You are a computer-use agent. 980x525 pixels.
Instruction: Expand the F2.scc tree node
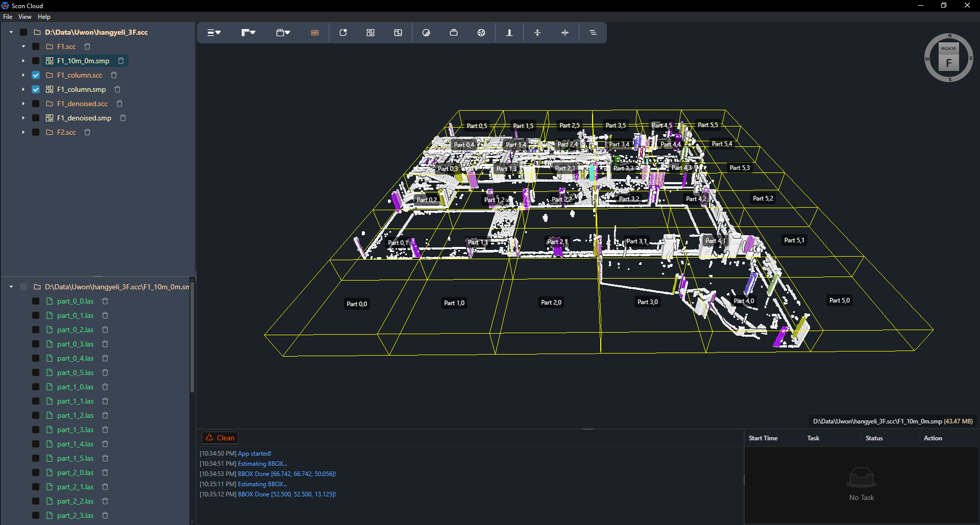[23, 132]
